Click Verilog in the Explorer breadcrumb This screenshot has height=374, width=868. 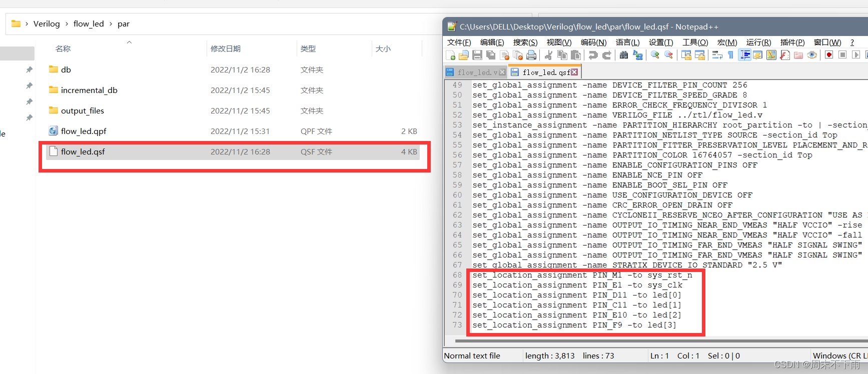(47, 23)
